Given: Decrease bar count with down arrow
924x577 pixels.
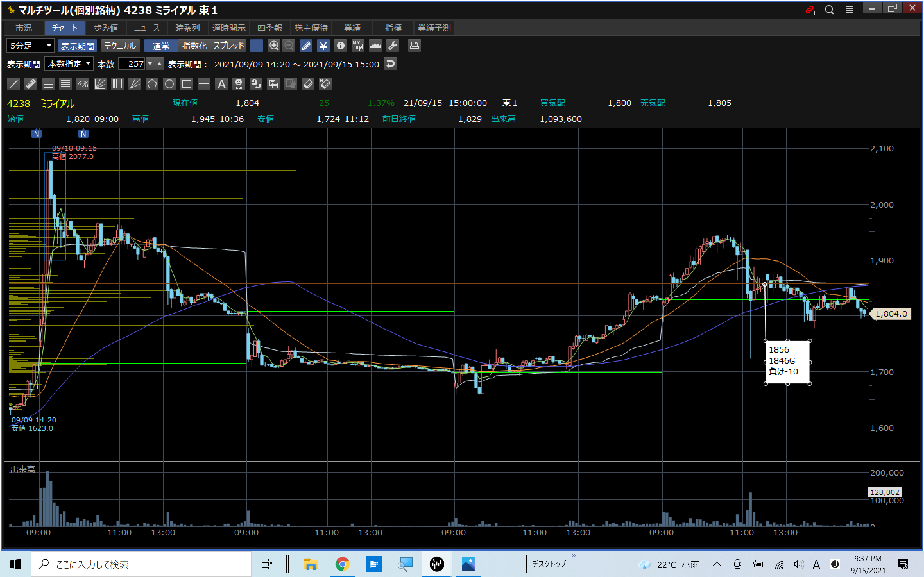Looking at the screenshot, I should pos(150,64).
